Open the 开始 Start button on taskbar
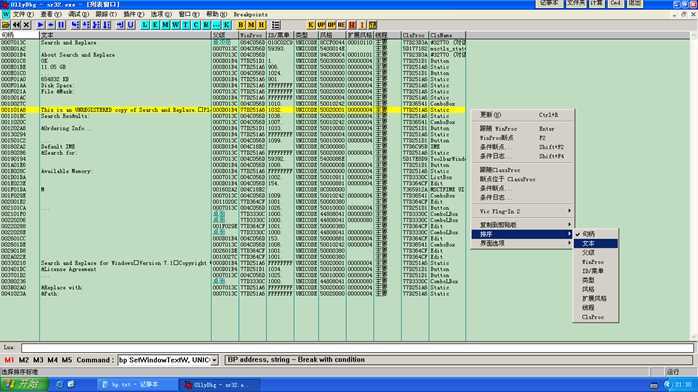This screenshot has height=392, width=698. tap(24, 384)
